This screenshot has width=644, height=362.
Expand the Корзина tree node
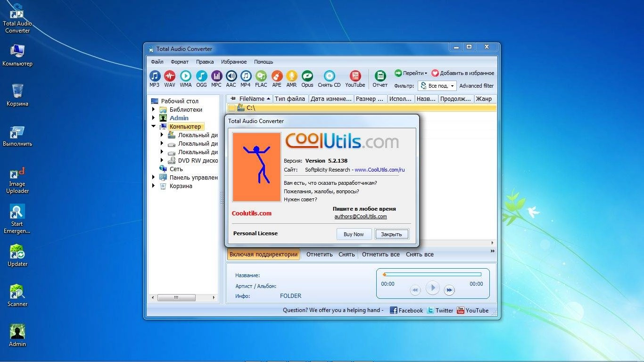pyautogui.click(x=154, y=186)
